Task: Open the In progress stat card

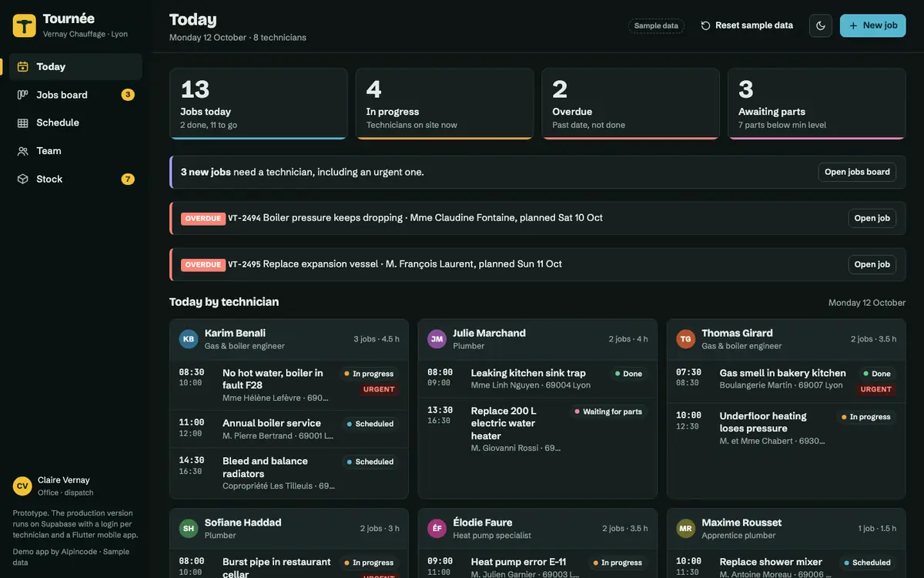Action: (444, 104)
